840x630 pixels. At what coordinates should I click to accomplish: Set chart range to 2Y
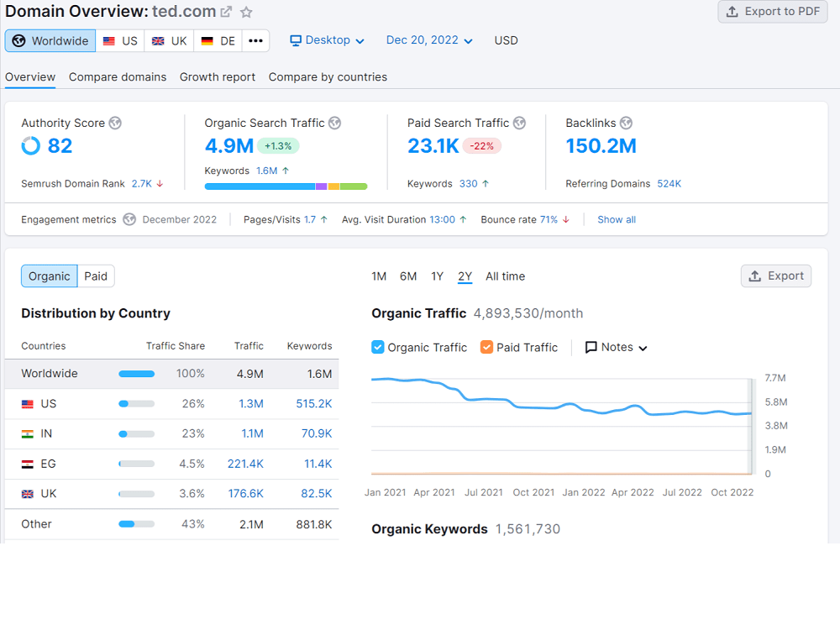tap(465, 276)
